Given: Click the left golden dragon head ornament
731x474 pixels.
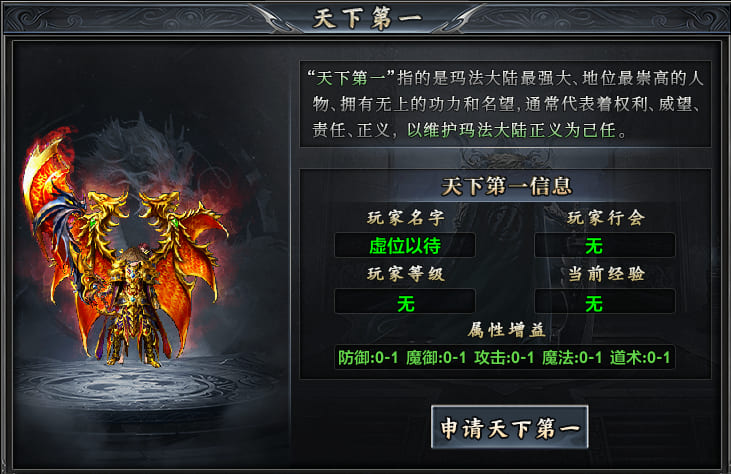Looking at the screenshot, I should pyautogui.click(x=107, y=206).
